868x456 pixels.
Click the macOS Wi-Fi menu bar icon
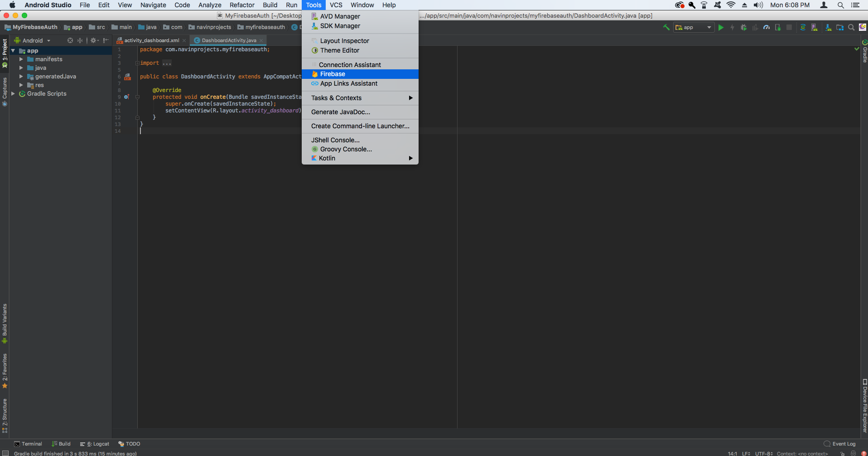click(731, 5)
